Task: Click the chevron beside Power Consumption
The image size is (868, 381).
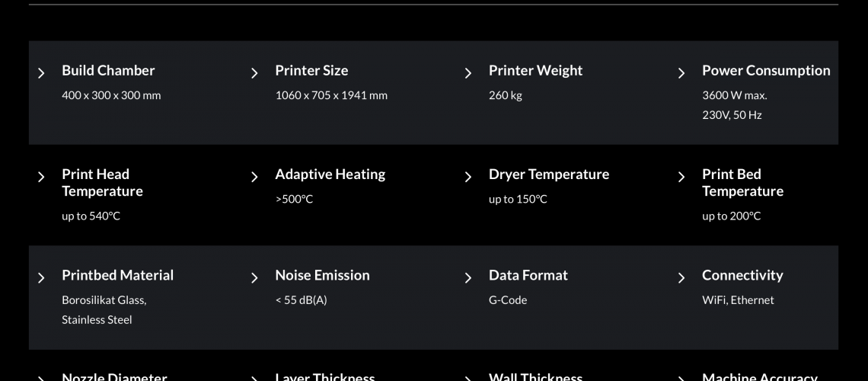Action: 681,73
